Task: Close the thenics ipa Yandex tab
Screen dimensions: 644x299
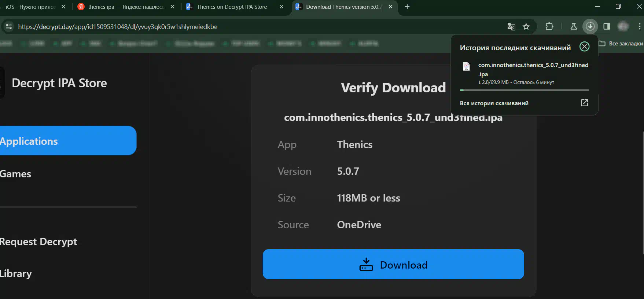Action: pos(172,7)
